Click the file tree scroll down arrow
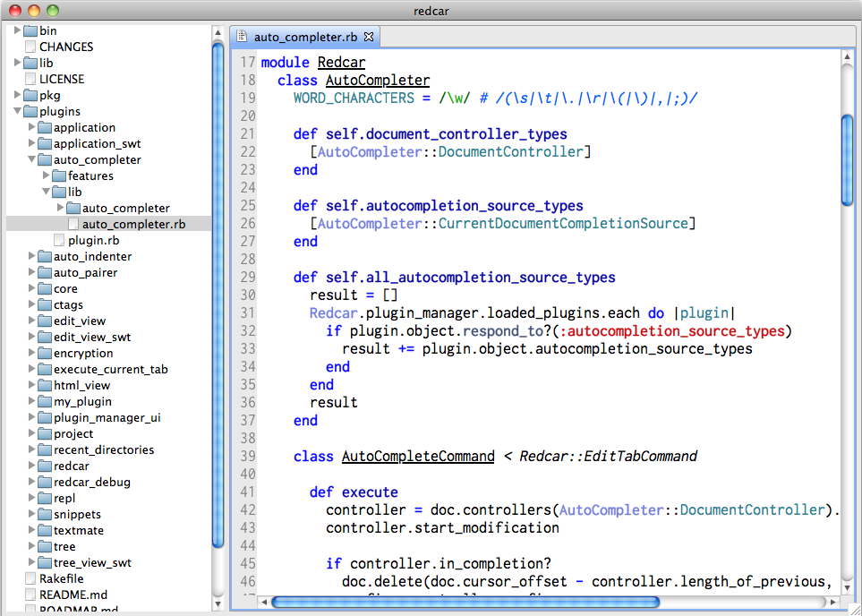Viewport: 862px width, 616px height. pos(218,603)
